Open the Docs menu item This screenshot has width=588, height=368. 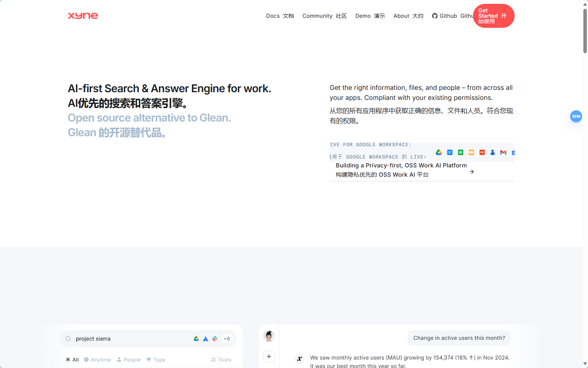(280, 16)
